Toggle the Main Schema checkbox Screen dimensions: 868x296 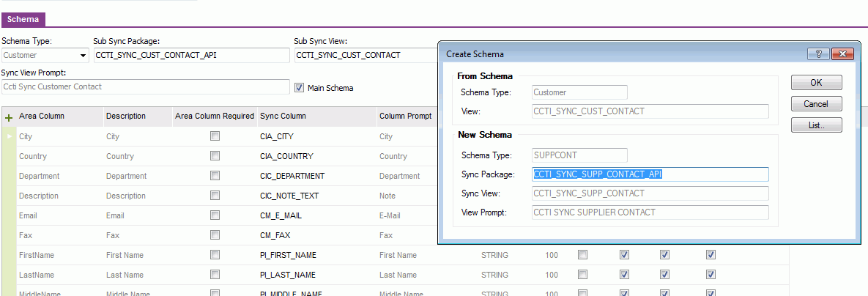[x=300, y=87]
